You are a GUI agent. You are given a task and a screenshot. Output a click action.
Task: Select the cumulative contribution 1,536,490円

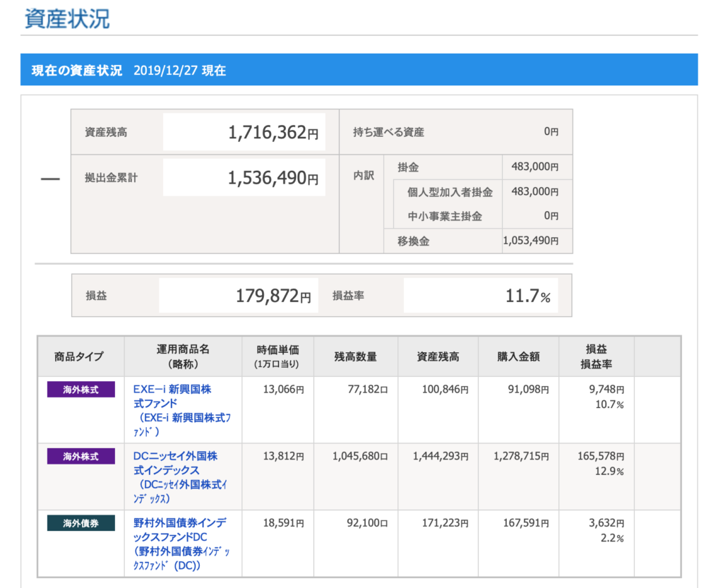[x=273, y=178]
